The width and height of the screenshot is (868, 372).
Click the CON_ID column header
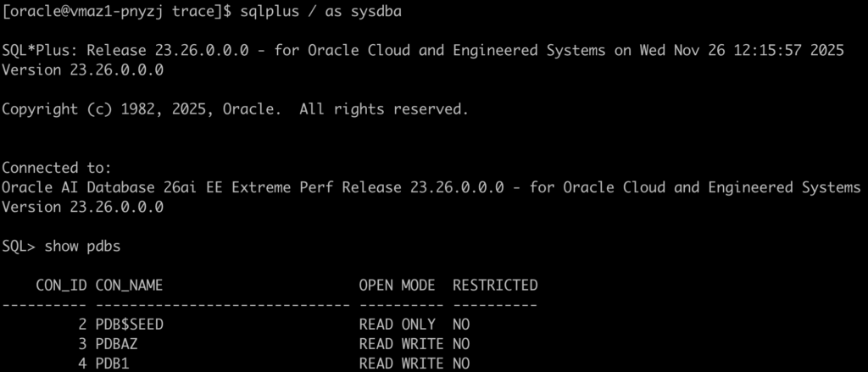point(61,285)
